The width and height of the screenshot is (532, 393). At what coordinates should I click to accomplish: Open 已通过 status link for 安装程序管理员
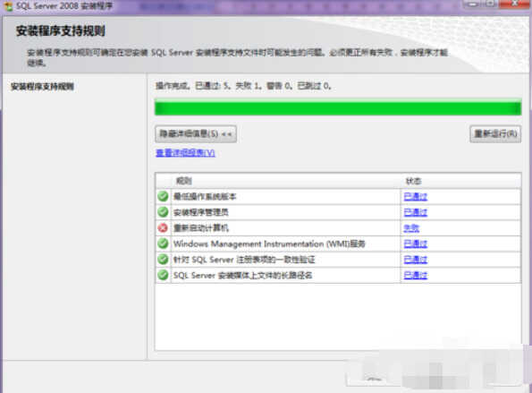pyautogui.click(x=415, y=212)
